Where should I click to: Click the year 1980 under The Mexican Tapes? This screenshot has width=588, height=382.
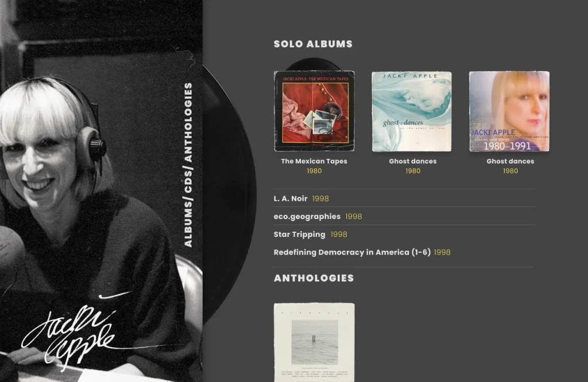click(x=314, y=171)
